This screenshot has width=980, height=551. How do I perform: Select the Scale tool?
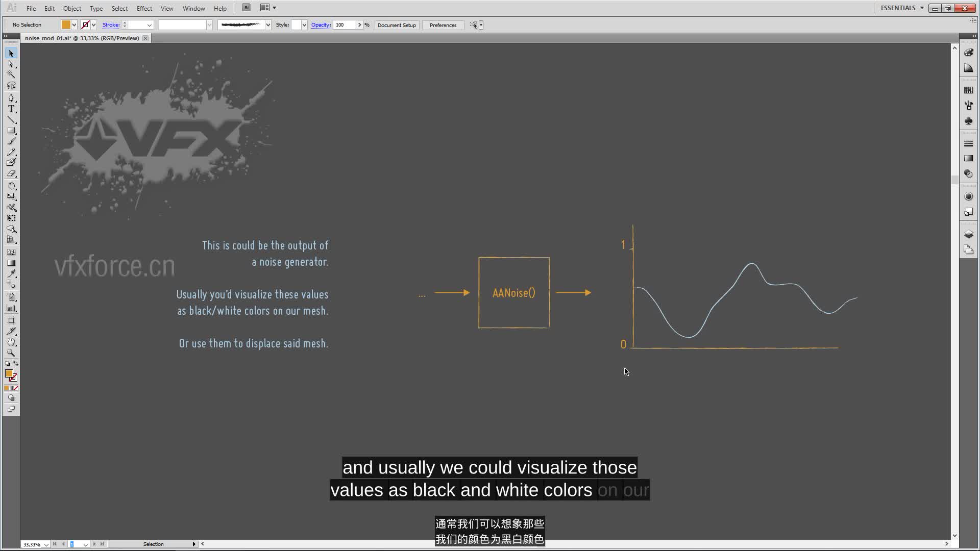click(11, 196)
